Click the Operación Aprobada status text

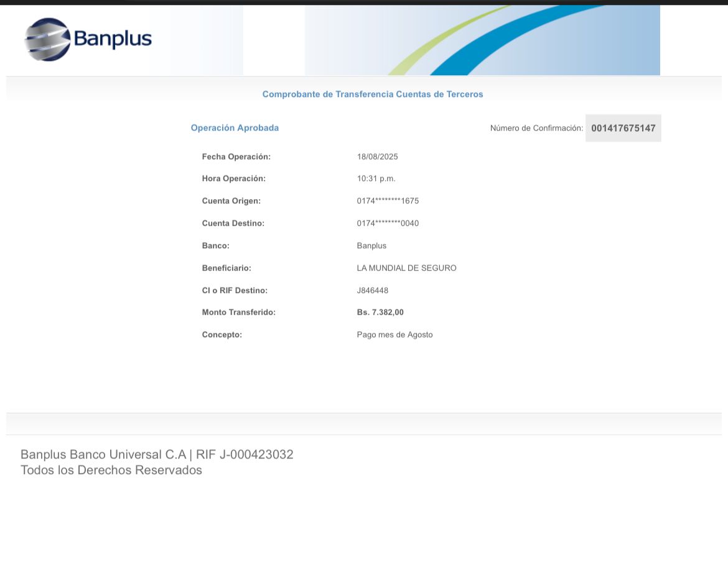(235, 128)
